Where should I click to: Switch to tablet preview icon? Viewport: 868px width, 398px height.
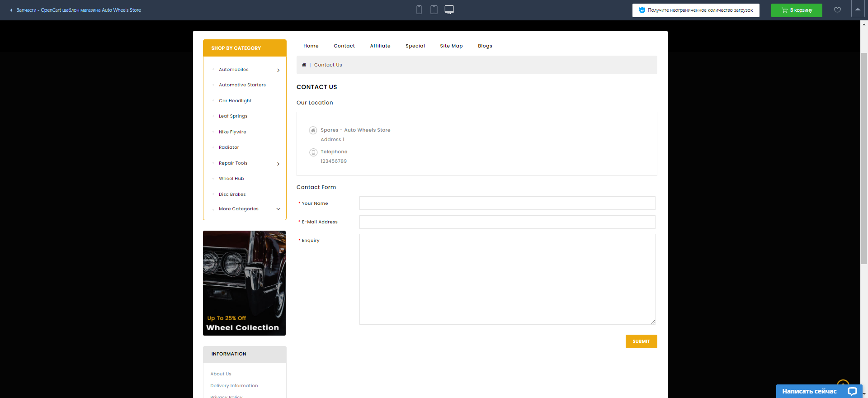pos(434,10)
